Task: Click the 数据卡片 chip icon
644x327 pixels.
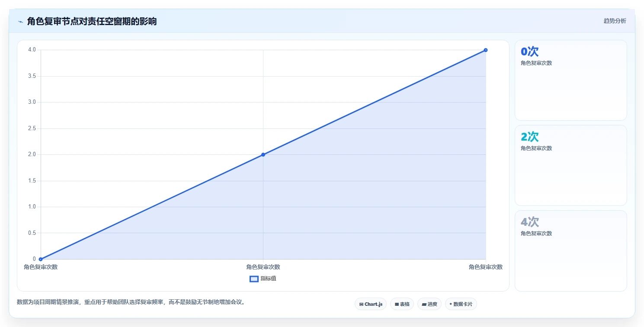Action: [x=451, y=304]
